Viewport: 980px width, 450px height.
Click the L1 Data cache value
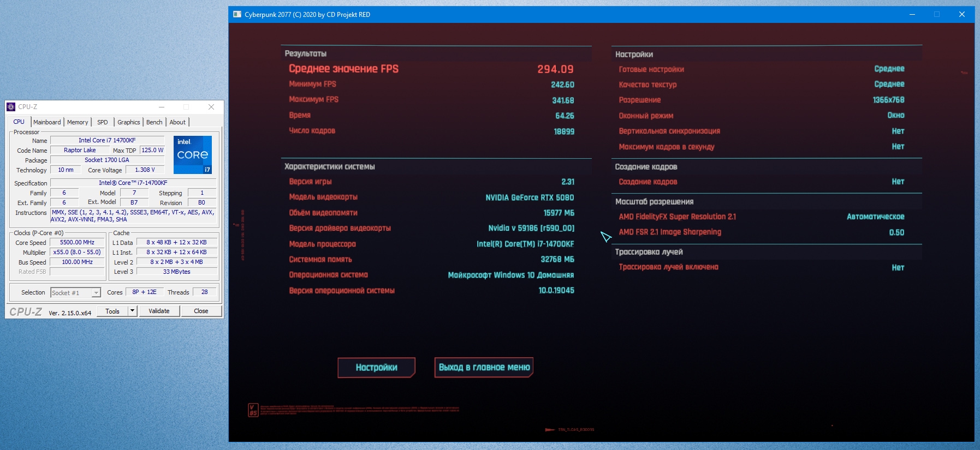point(176,242)
